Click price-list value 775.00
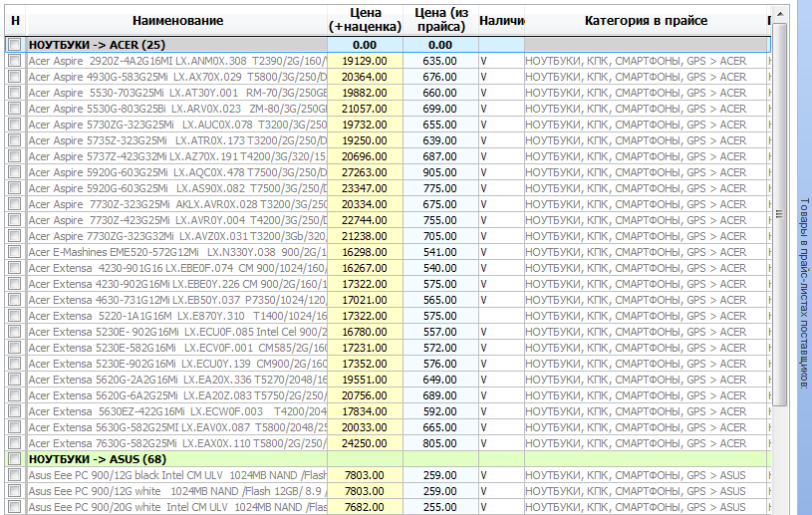This screenshot has height=515, width=812. click(440, 188)
